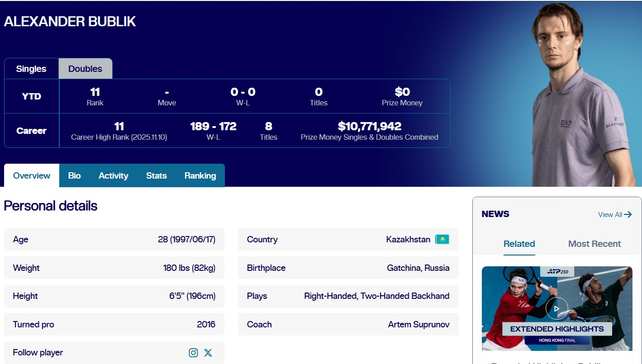This screenshot has width=642, height=364.
Task: Click the Alexander Bublik name heading
Action: (70, 22)
